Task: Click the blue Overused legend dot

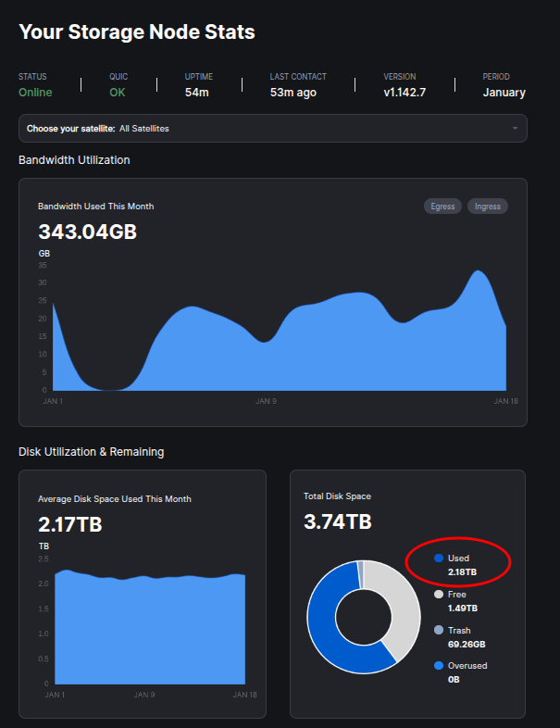Action: 439,665
